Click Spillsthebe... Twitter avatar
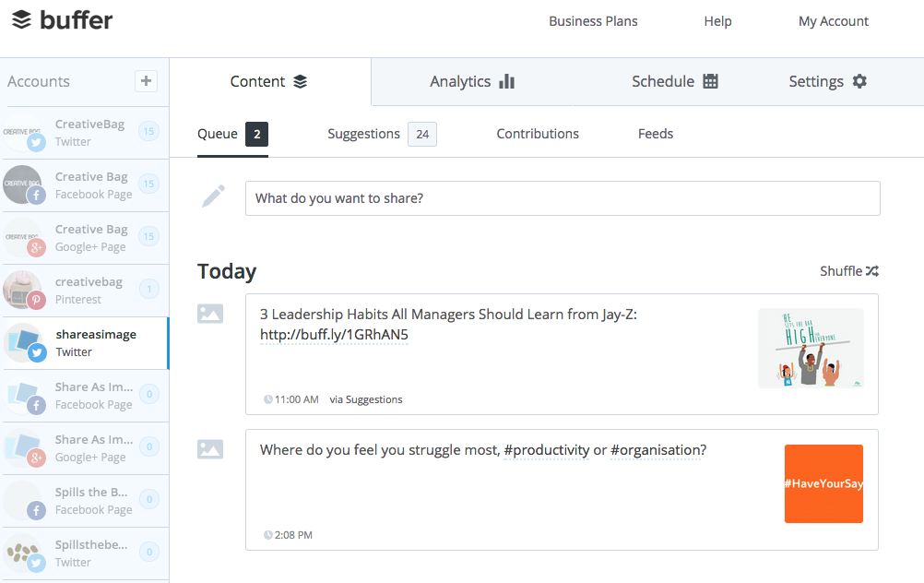This screenshot has width=924, height=583. [x=24, y=553]
